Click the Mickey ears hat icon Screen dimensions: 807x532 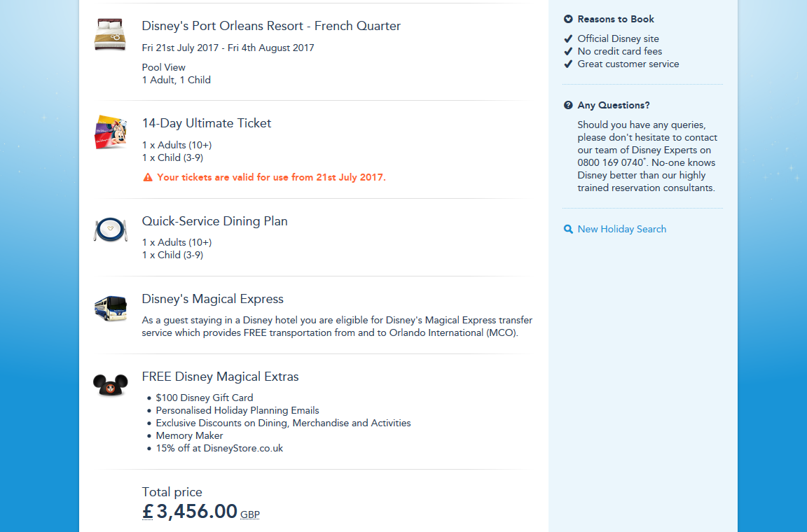[110, 384]
